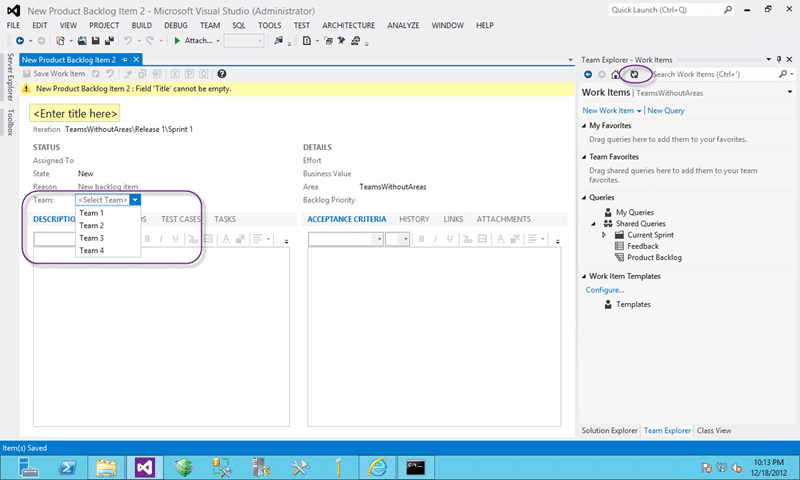Viewport: 800px width, 480px height.
Task: Switch to the Solution Explorer tab
Action: tap(609, 431)
